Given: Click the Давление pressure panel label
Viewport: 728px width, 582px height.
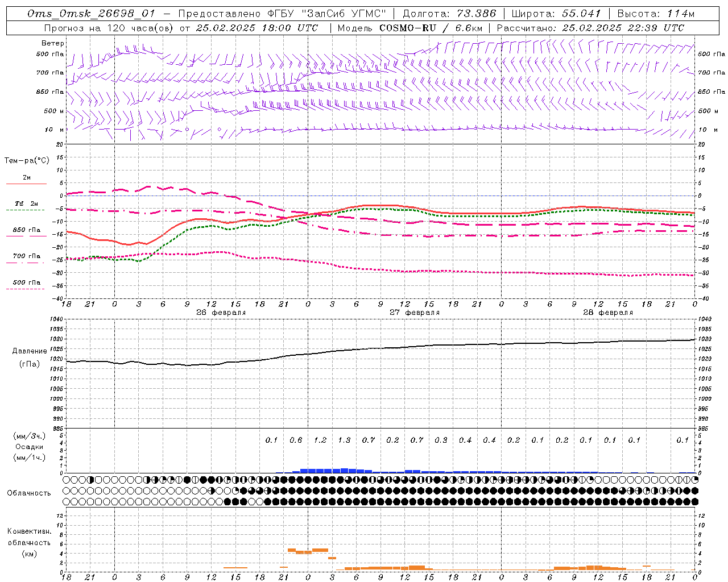Looking at the screenshot, I should (30, 351).
